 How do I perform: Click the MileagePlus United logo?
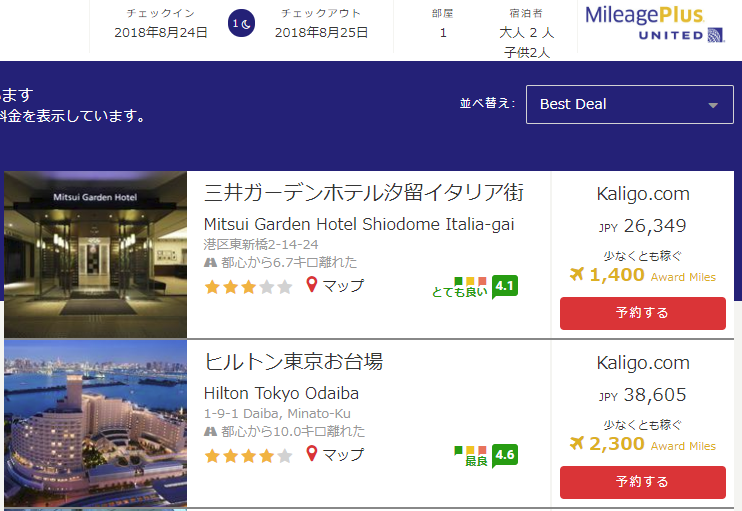coord(656,24)
